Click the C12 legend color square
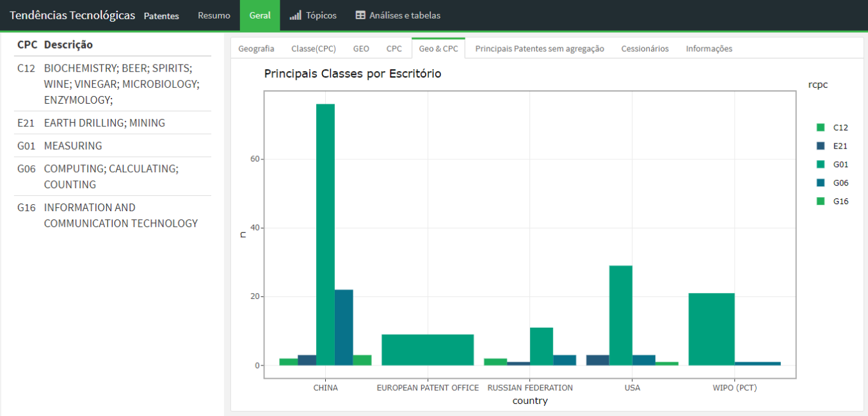The width and height of the screenshot is (868, 416). tap(821, 127)
